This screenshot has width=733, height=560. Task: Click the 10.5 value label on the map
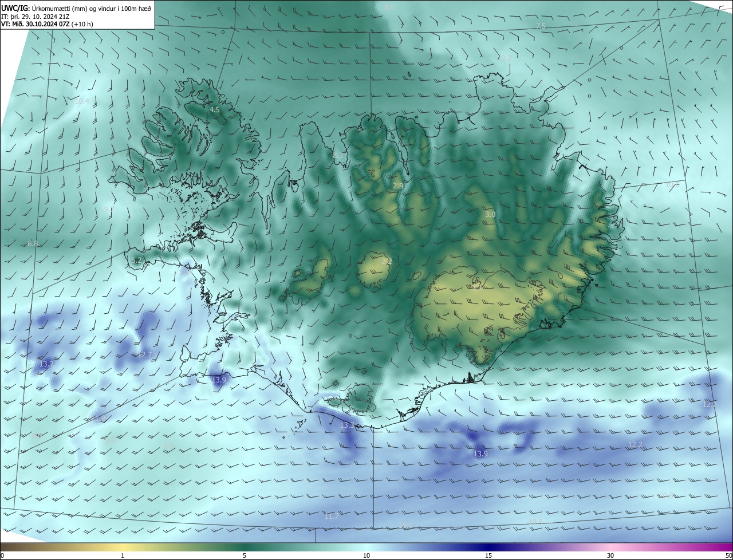point(535,522)
